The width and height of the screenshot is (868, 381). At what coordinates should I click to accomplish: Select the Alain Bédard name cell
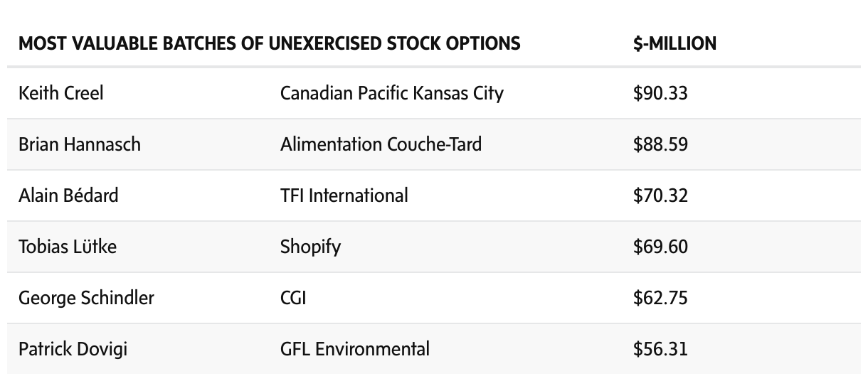[68, 195]
